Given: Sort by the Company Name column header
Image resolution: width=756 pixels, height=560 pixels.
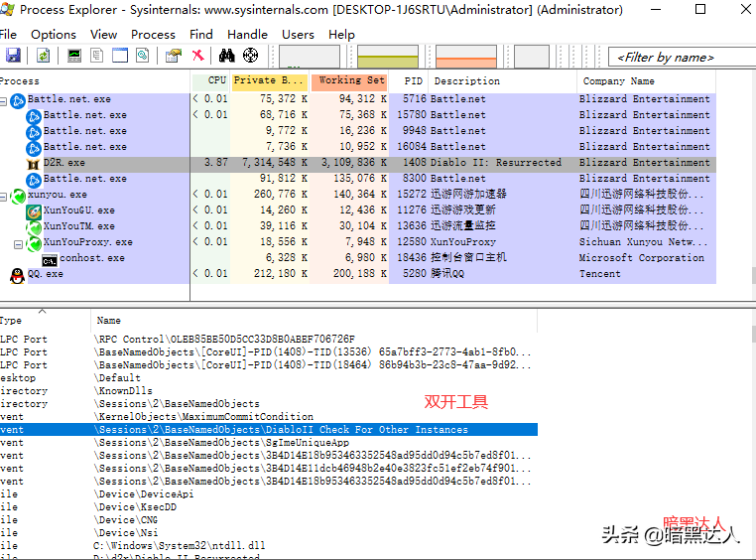Looking at the screenshot, I should (x=646, y=81).
